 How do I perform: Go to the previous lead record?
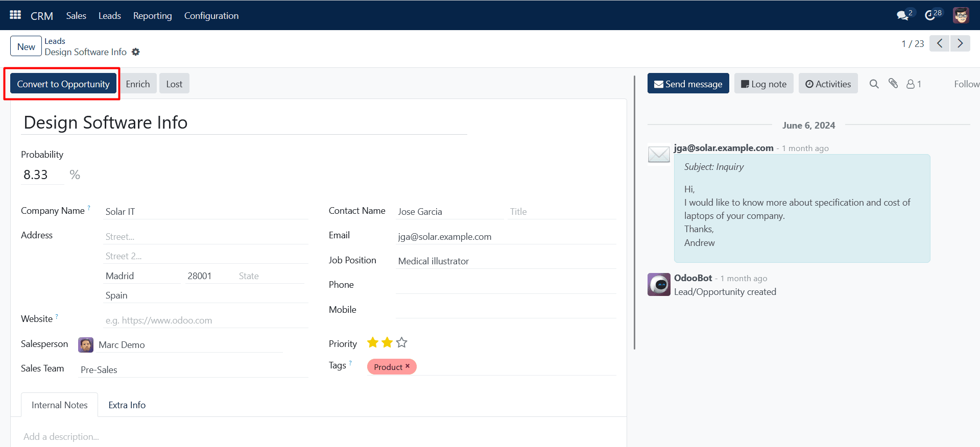[940, 44]
